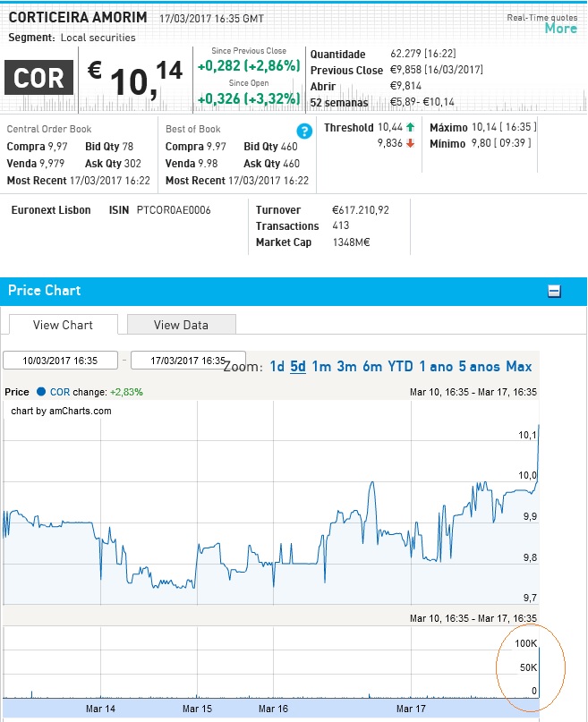The height and width of the screenshot is (722, 588).
Task: Click the 52 semanas range €5,89- €10,14
Action: pyautogui.click(x=422, y=102)
